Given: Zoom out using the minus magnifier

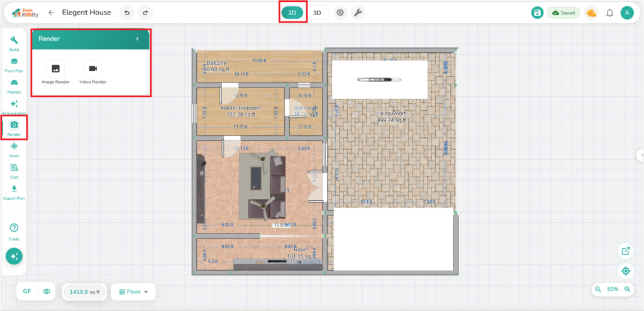Looking at the screenshot, I should pos(597,289).
